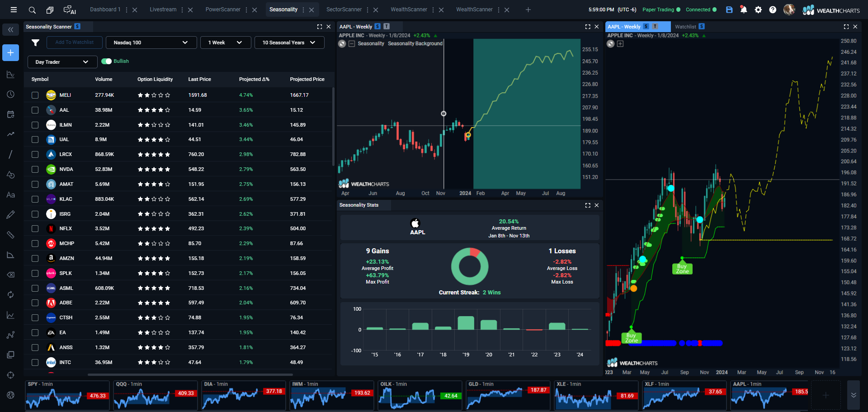Viewport: 868px width, 412px height.
Task: Open the calendar tool in the sidebar
Action: (x=10, y=114)
